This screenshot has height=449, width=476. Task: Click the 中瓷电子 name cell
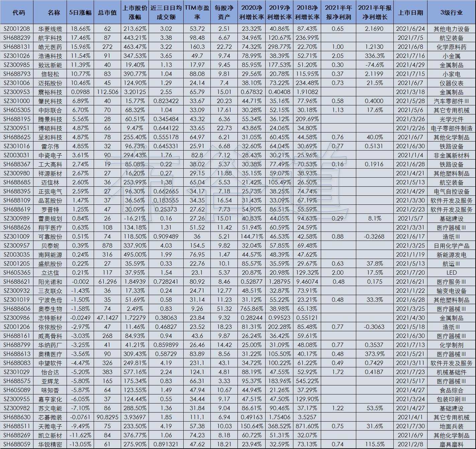(x=50, y=155)
